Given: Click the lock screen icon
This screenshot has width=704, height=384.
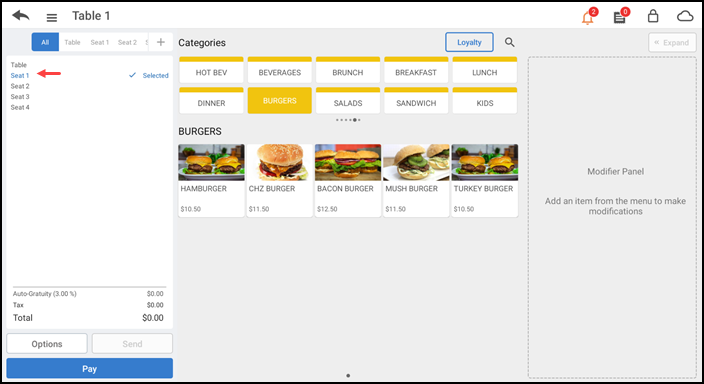Looking at the screenshot, I should (653, 16).
